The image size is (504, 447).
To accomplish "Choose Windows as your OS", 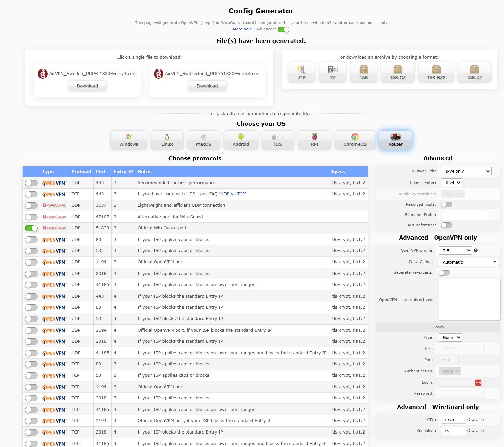I will [x=129, y=140].
